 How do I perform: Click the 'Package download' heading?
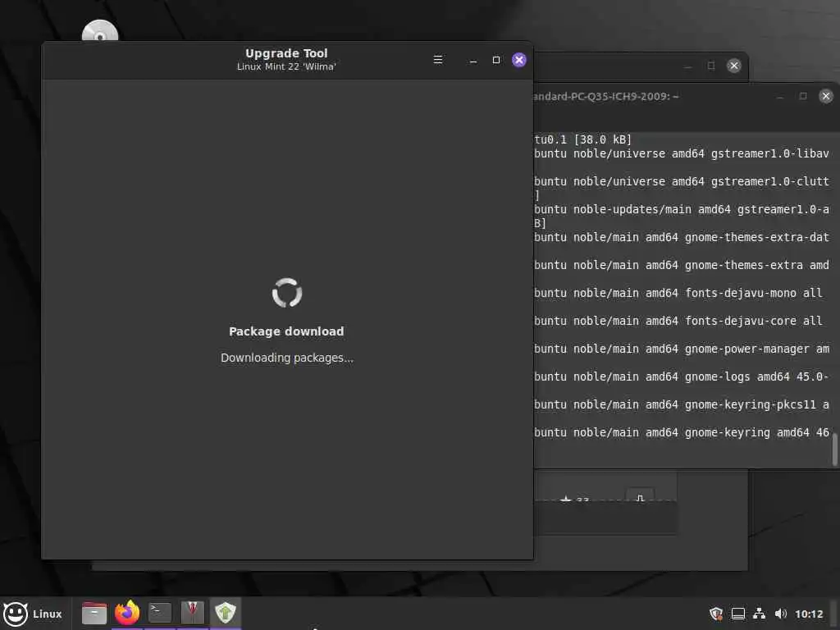coord(286,331)
